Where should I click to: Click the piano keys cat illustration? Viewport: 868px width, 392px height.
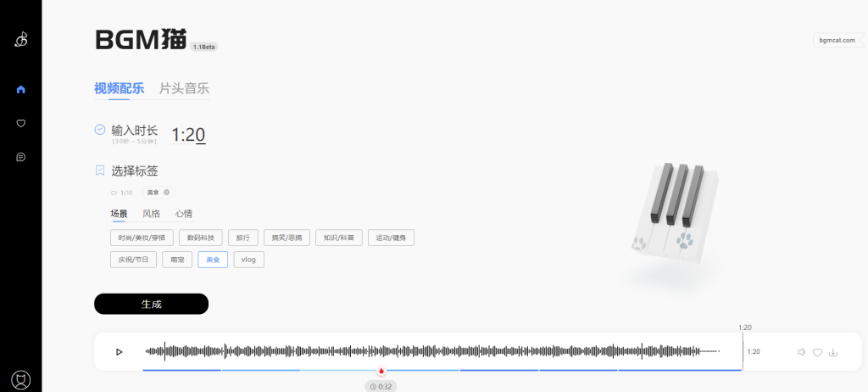pos(676,212)
